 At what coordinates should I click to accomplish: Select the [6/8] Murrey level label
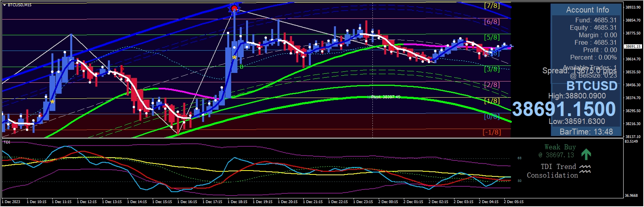(x=492, y=22)
